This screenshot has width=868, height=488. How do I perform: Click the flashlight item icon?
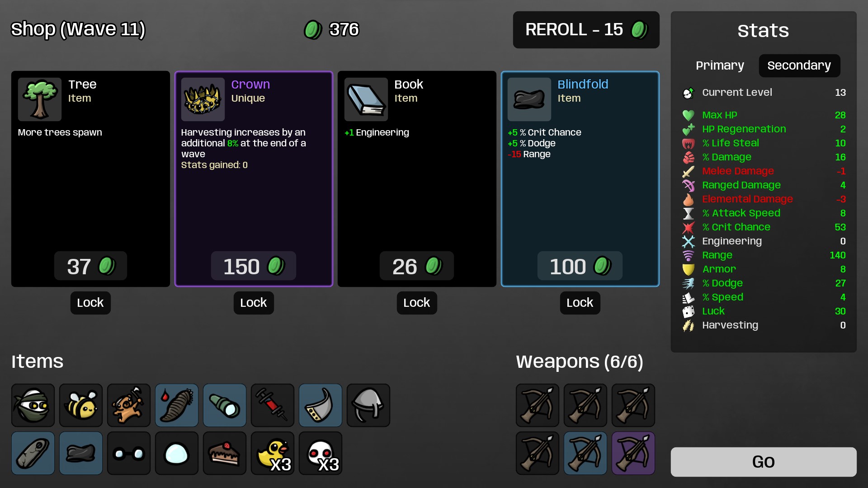(225, 405)
